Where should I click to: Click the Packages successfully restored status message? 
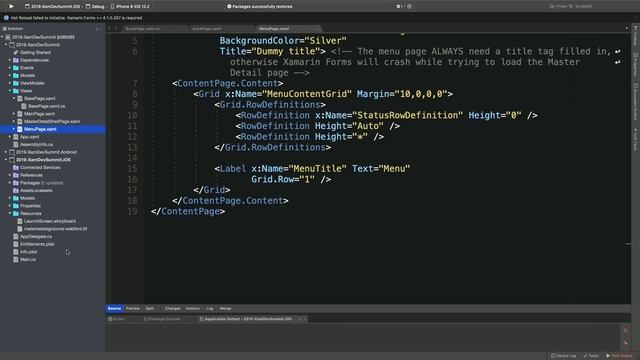260,7
